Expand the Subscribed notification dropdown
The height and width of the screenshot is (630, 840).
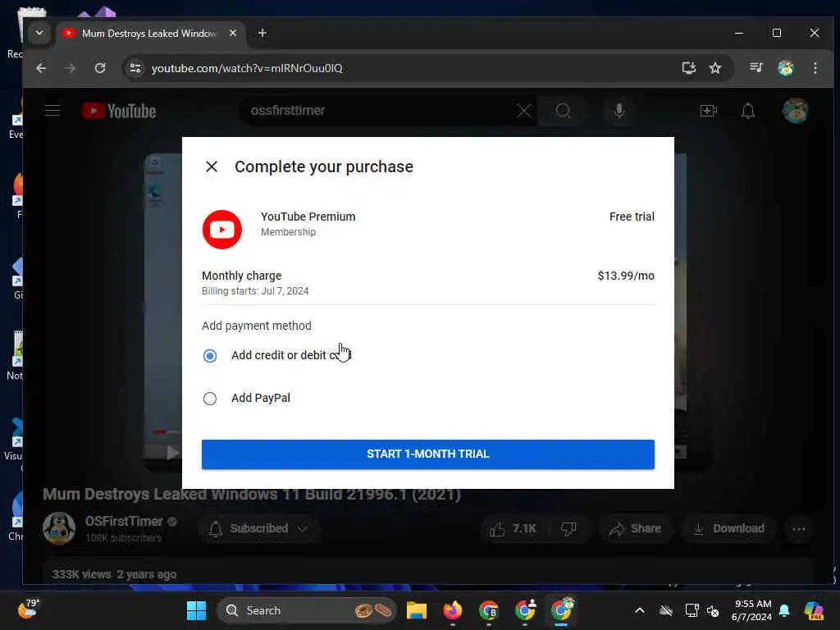click(x=259, y=529)
